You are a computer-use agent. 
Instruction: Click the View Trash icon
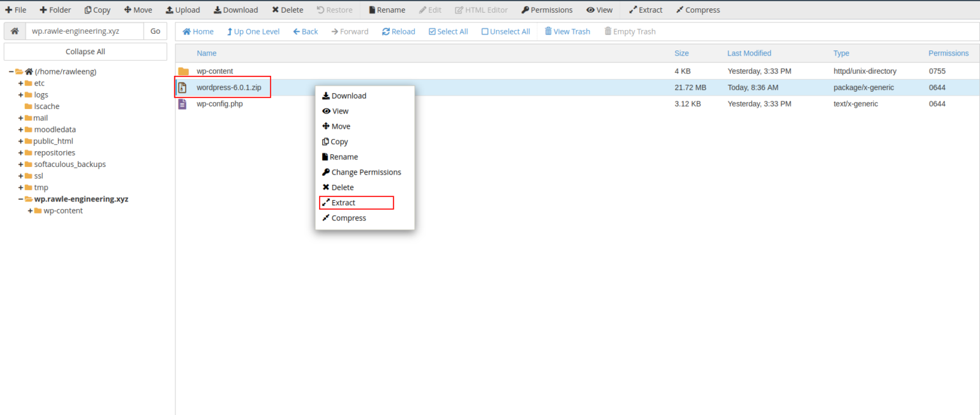point(548,32)
